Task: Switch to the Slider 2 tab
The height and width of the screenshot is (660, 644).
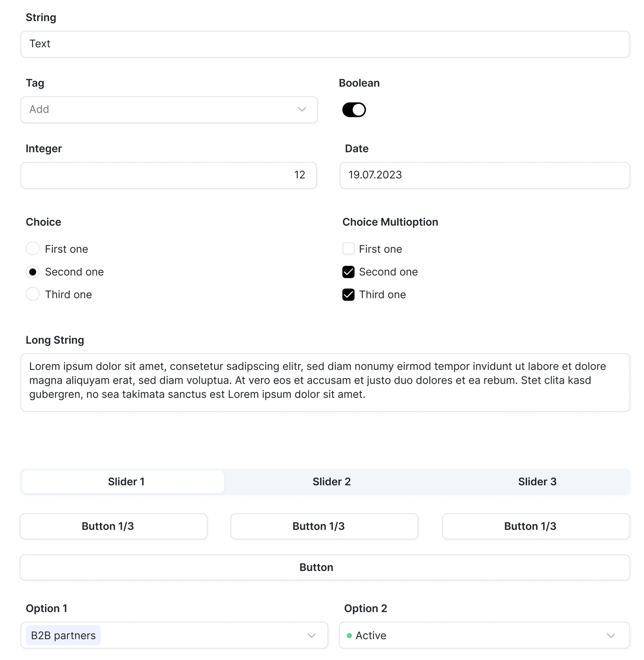Action: click(331, 482)
